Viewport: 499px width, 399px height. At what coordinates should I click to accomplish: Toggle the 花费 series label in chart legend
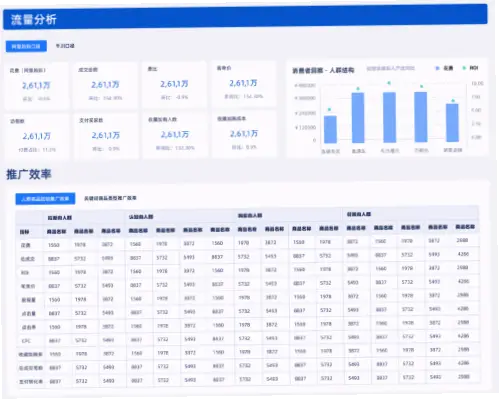point(448,68)
